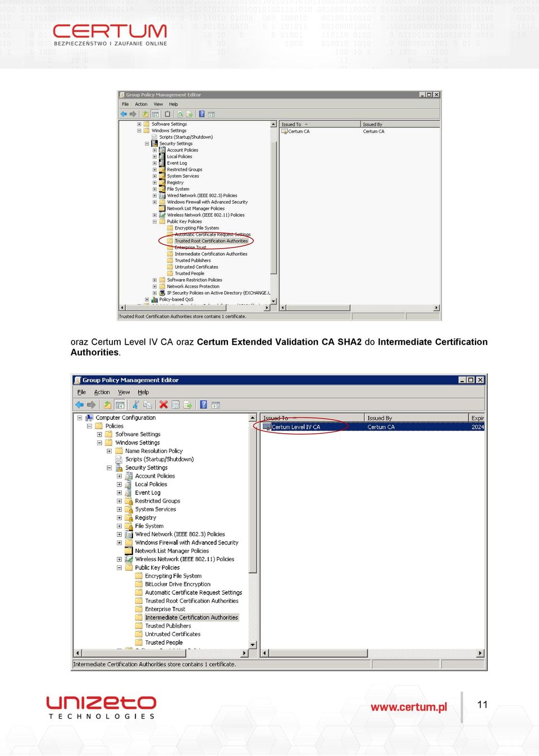The image size is (539, 756).
Task: Collapse Public Key Policies in the lower editor
Action: pyautogui.click(x=119, y=567)
